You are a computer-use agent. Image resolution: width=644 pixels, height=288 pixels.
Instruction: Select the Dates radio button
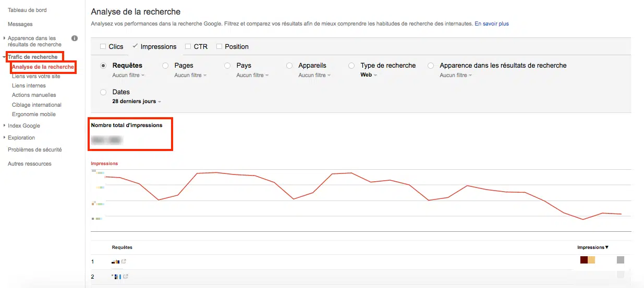tap(103, 92)
